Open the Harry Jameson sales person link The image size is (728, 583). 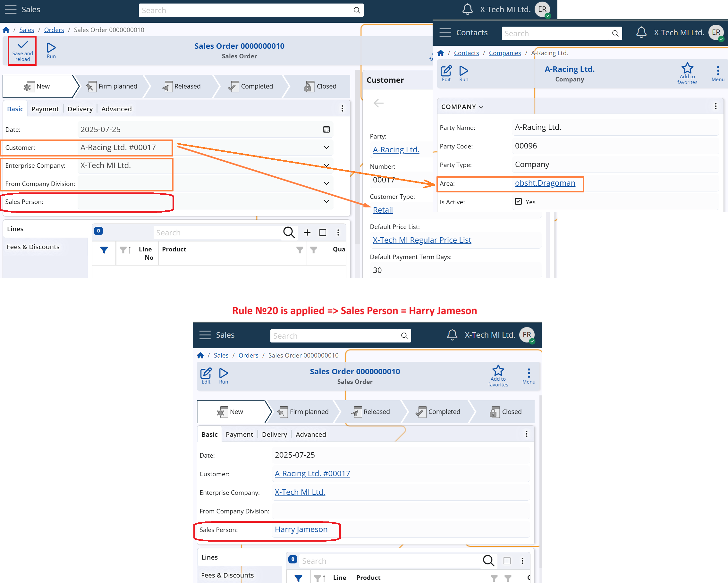click(x=301, y=529)
